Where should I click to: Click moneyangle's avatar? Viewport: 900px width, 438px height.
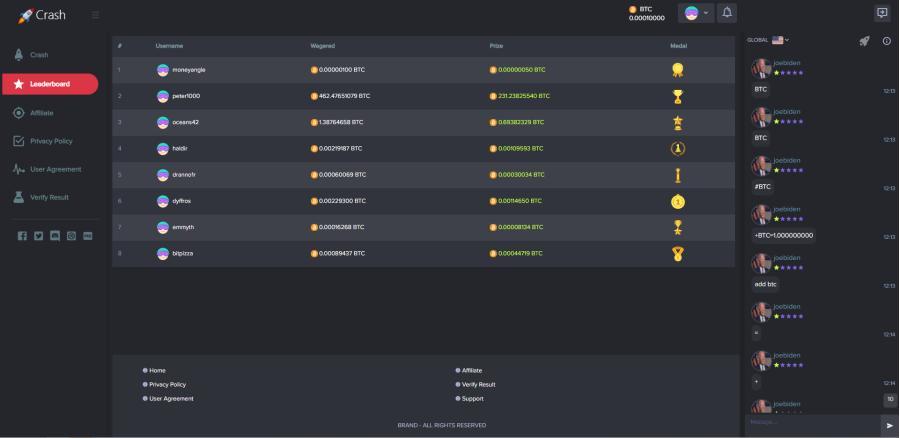(163, 70)
